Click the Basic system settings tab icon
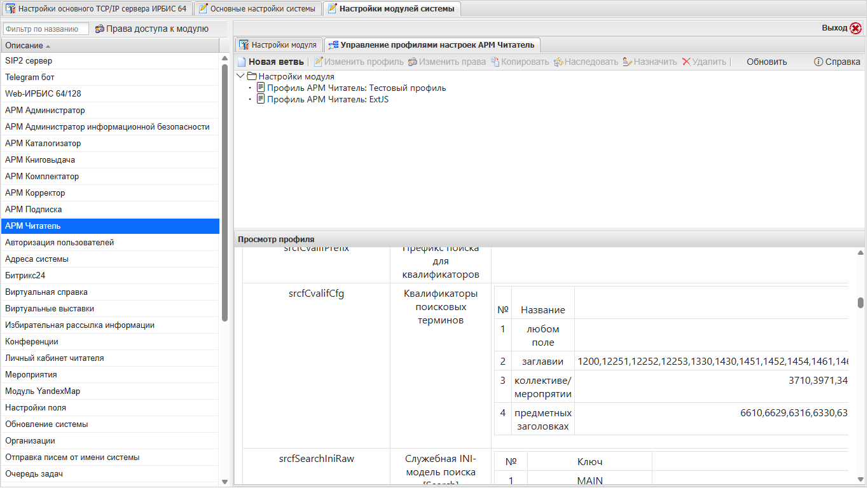868x488 pixels. (x=203, y=9)
